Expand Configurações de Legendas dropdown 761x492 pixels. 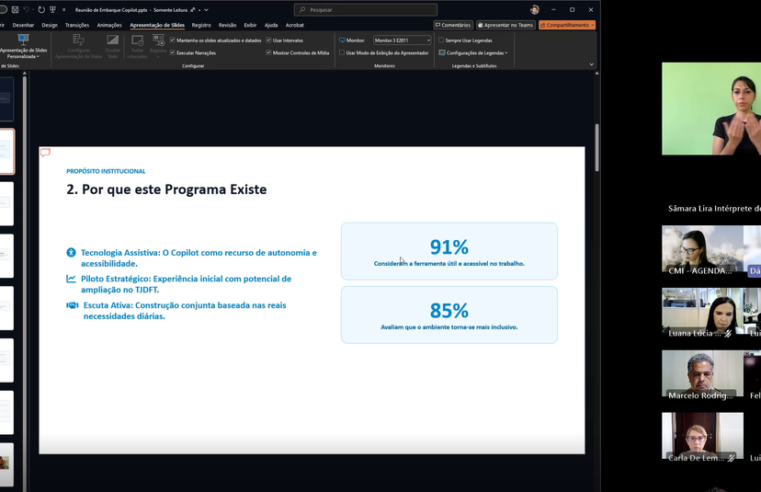(x=474, y=53)
